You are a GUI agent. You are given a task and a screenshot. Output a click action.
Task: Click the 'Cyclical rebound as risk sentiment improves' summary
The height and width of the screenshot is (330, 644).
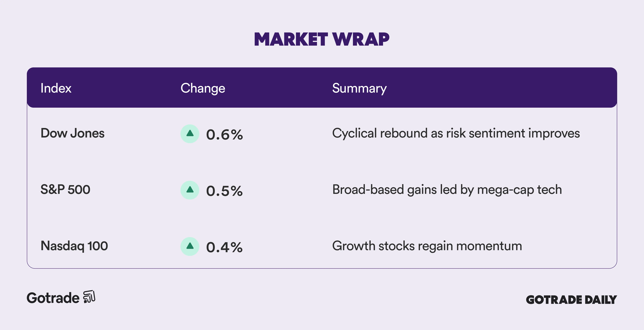click(456, 133)
